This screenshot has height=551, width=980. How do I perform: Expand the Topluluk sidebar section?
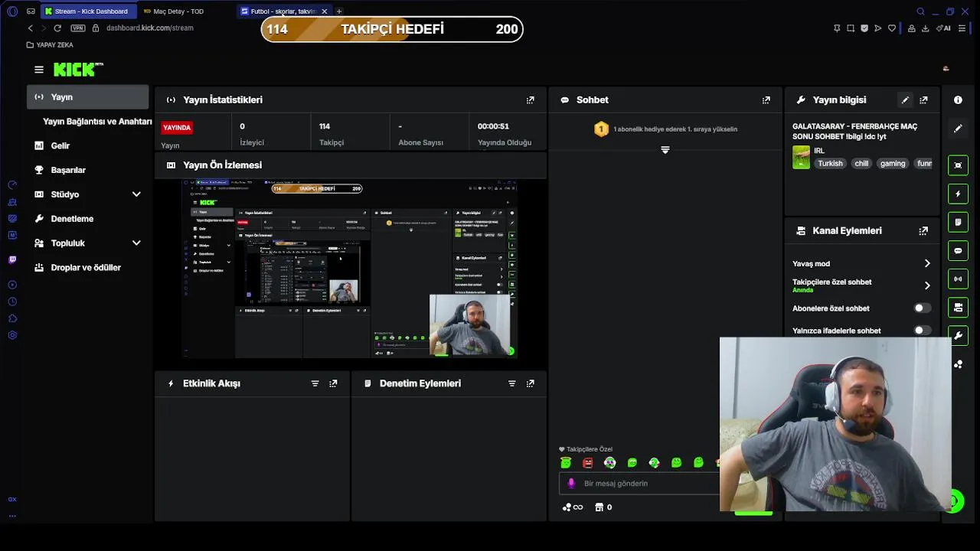(x=136, y=243)
